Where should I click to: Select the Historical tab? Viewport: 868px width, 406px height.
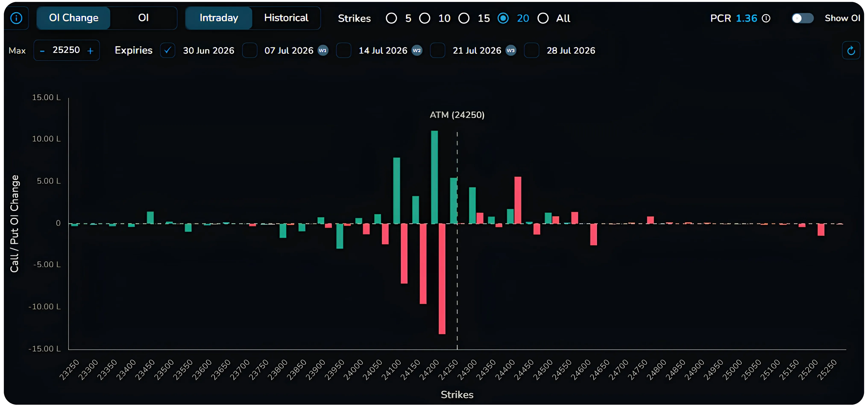[286, 18]
